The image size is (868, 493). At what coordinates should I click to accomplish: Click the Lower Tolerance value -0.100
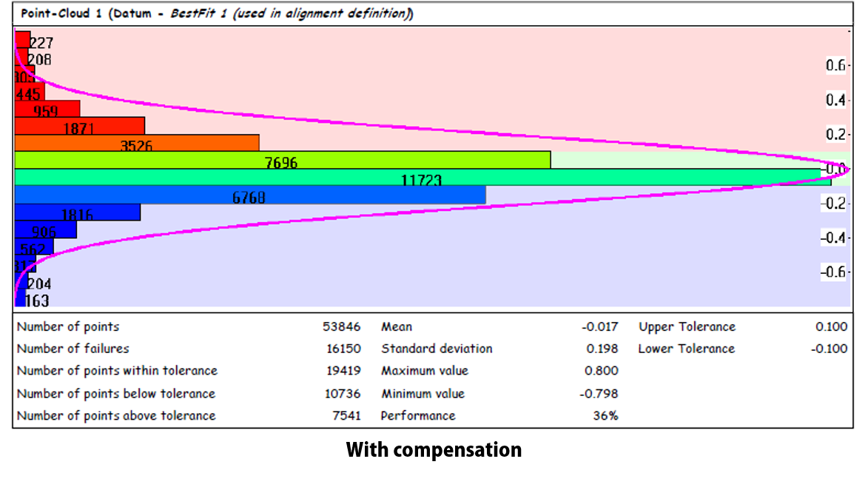(x=829, y=349)
